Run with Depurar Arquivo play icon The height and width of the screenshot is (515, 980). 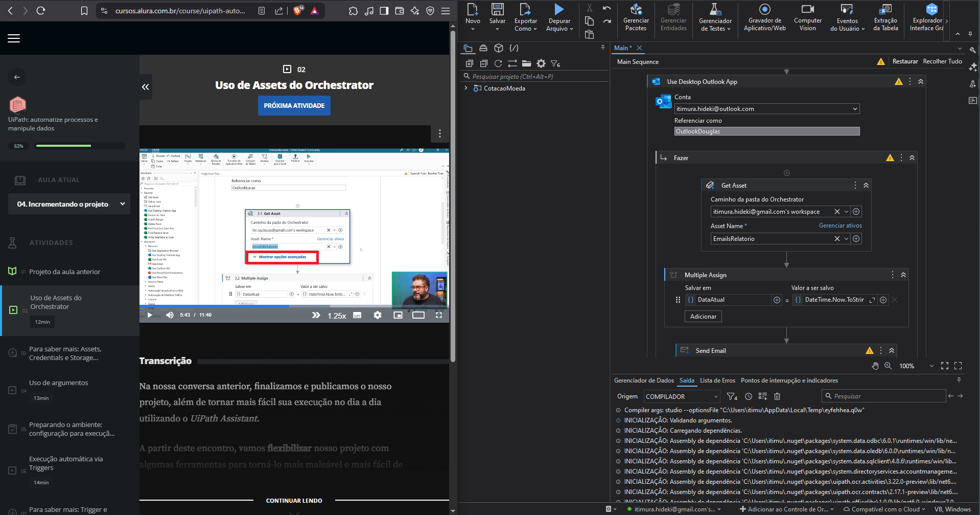pyautogui.click(x=559, y=9)
